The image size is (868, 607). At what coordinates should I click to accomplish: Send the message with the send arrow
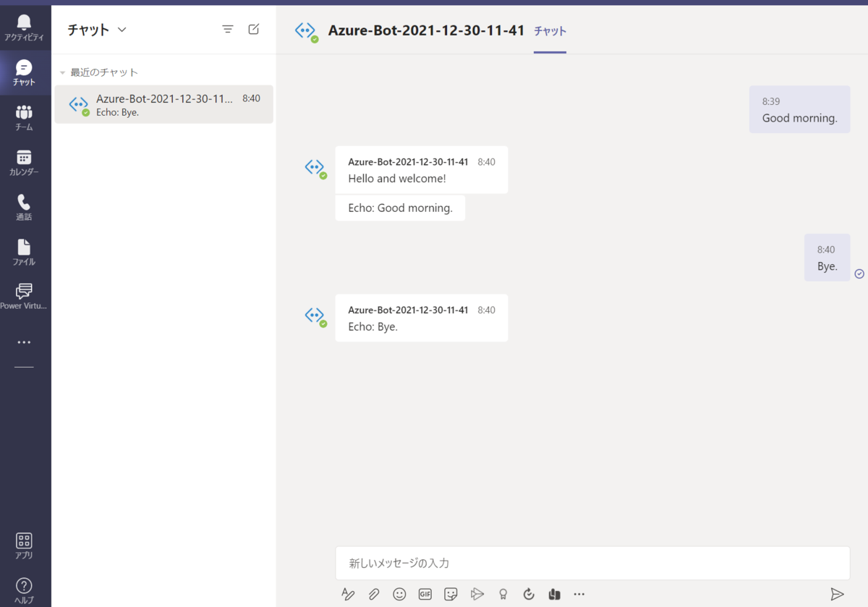coord(838,594)
